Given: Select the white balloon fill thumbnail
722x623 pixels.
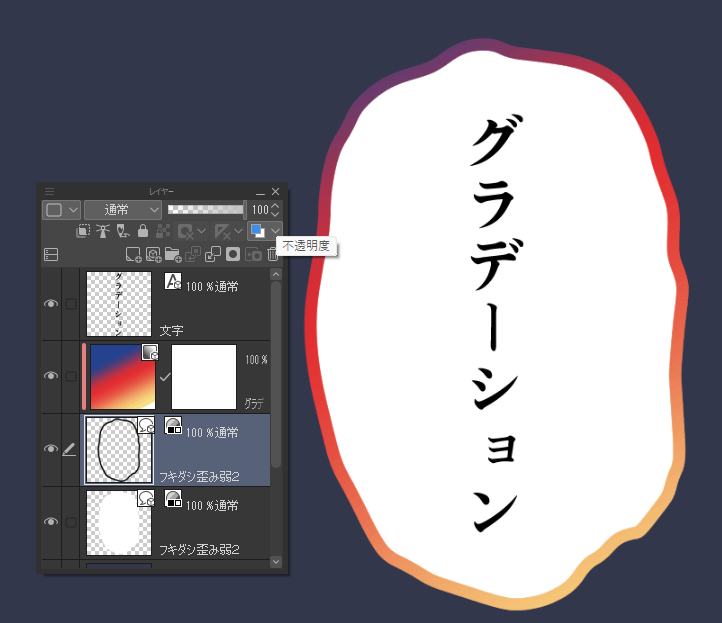Looking at the screenshot, I should pyautogui.click(x=119, y=522).
